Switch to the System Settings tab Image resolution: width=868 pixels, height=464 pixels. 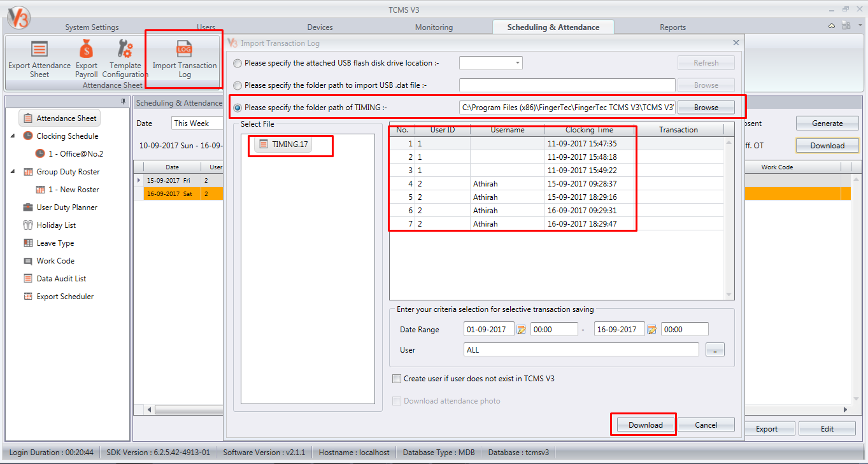(x=92, y=27)
